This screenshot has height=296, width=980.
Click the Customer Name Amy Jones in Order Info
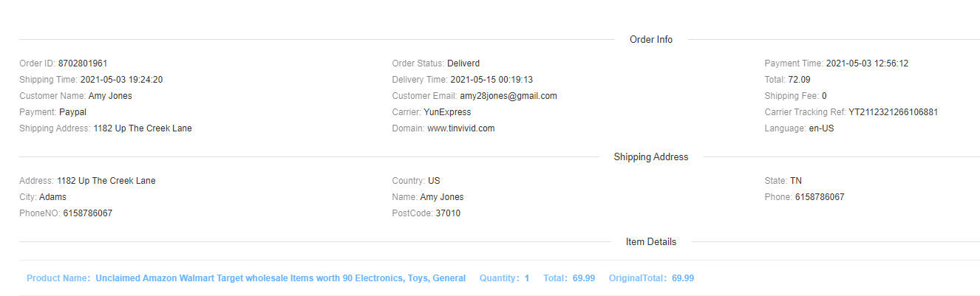(x=110, y=96)
